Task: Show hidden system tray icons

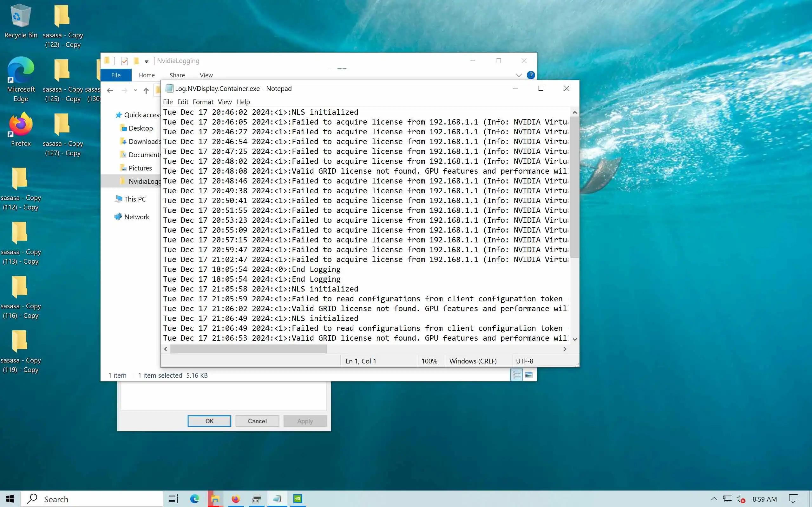Action: pyautogui.click(x=714, y=499)
